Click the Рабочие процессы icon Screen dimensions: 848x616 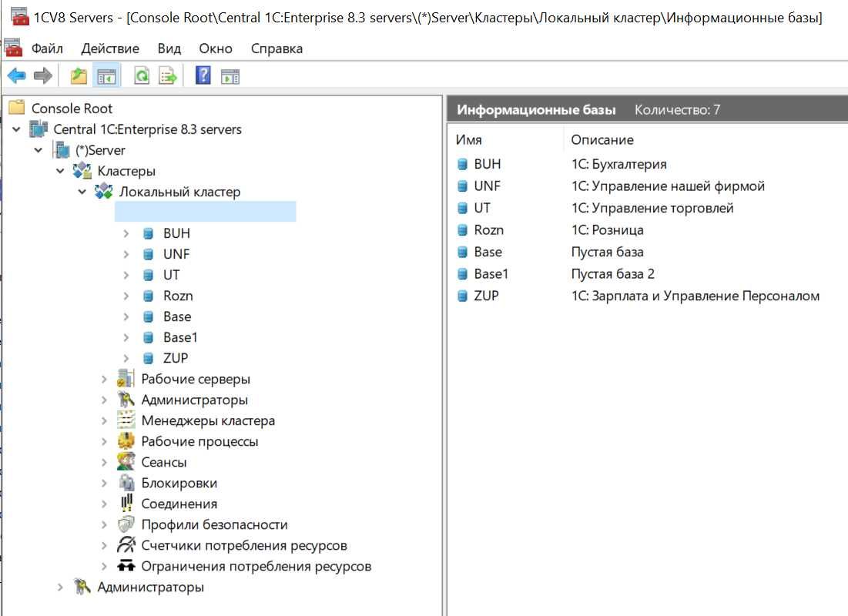point(126,441)
